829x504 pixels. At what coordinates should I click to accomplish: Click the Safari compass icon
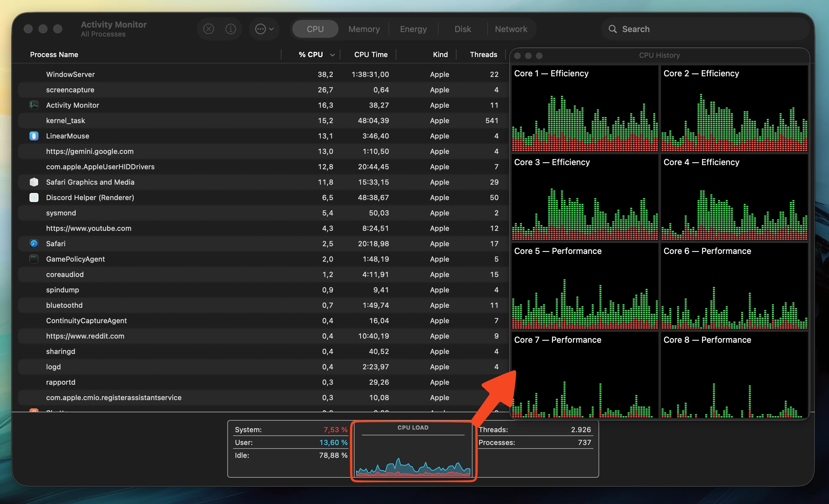34,244
